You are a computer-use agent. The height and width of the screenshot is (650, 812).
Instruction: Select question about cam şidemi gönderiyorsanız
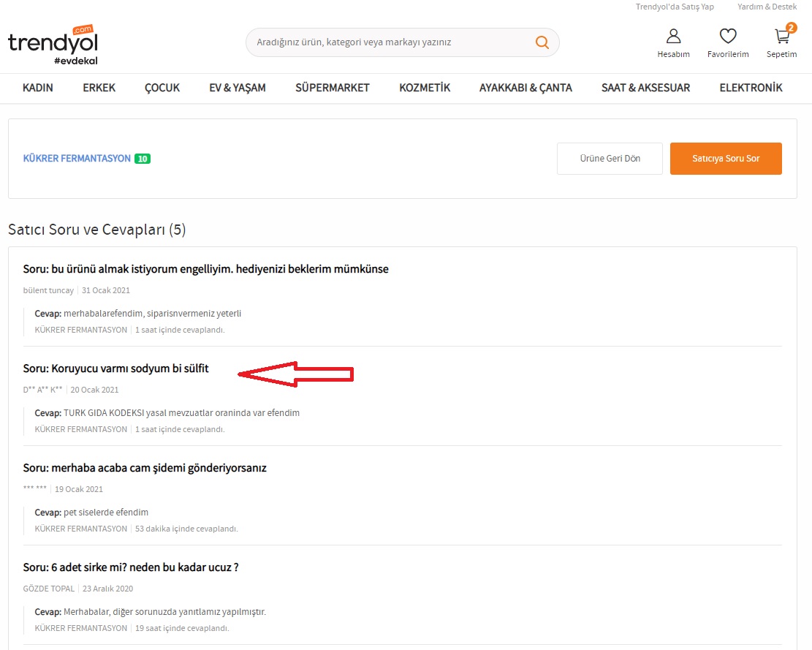pyautogui.click(x=145, y=468)
